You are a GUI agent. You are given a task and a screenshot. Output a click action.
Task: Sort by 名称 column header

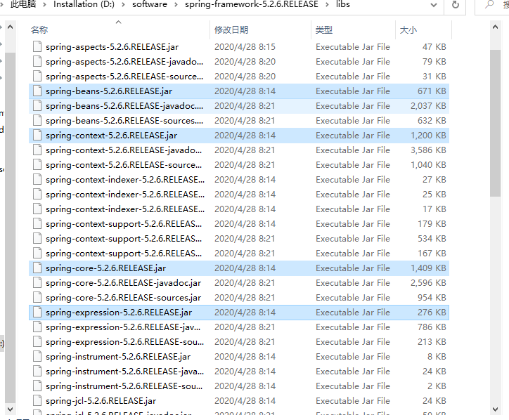[x=119, y=29]
